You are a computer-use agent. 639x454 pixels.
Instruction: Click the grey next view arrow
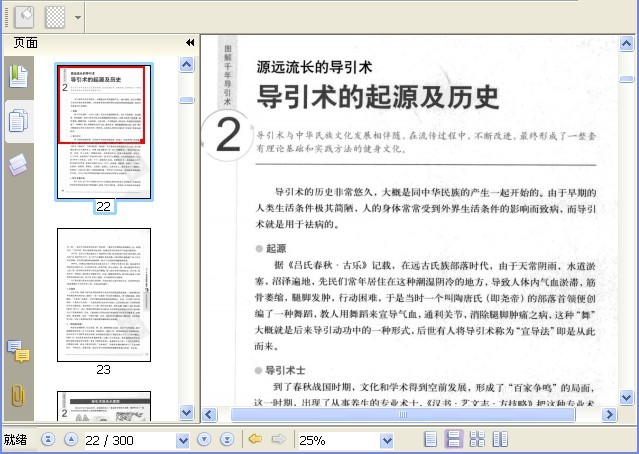tap(279, 439)
